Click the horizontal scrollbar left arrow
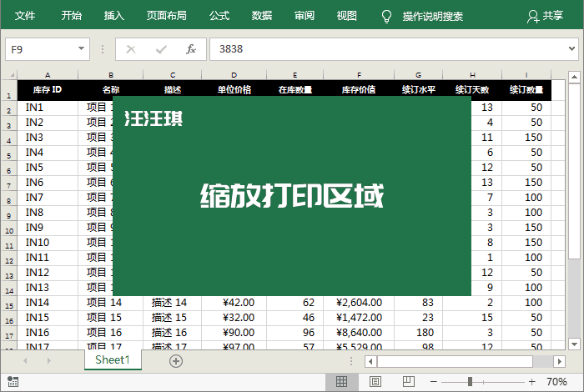Viewport: 584px width, 392px height. (x=370, y=361)
